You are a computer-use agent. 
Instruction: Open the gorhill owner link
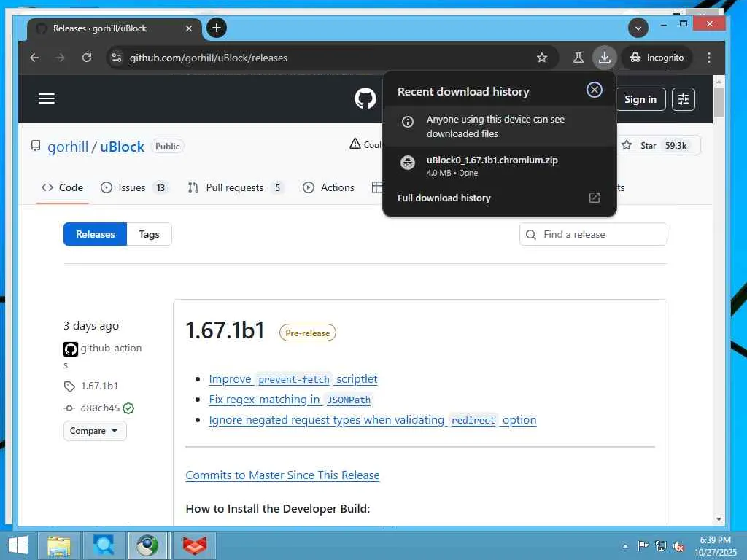[68, 146]
